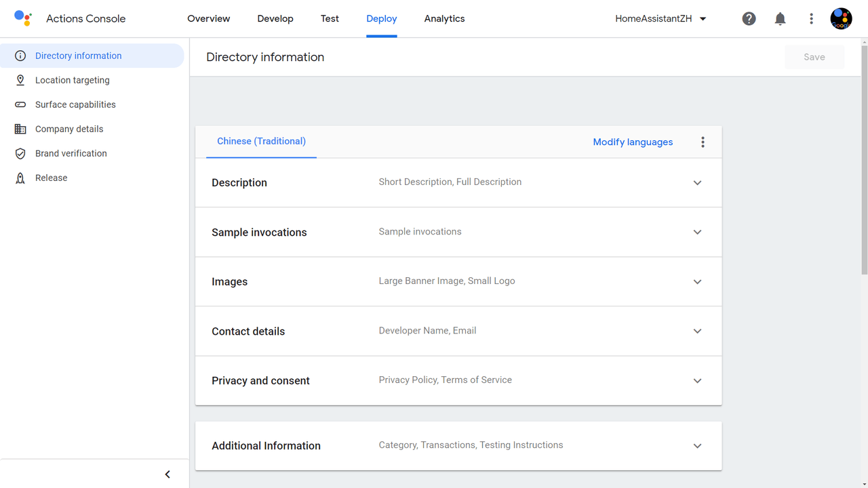Image resolution: width=868 pixels, height=488 pixels.
Task: Click 'Large Banner Image, Small Logo' text
Action: [447, 281]
